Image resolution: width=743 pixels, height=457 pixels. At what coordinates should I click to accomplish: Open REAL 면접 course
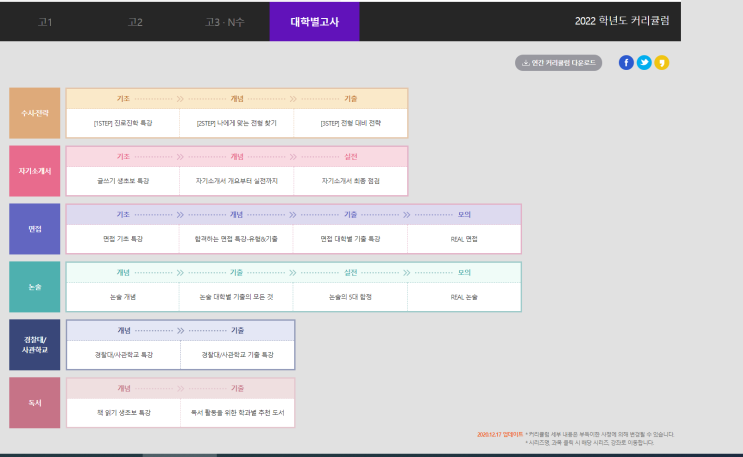pyautogui.click(x=464, y=239)
